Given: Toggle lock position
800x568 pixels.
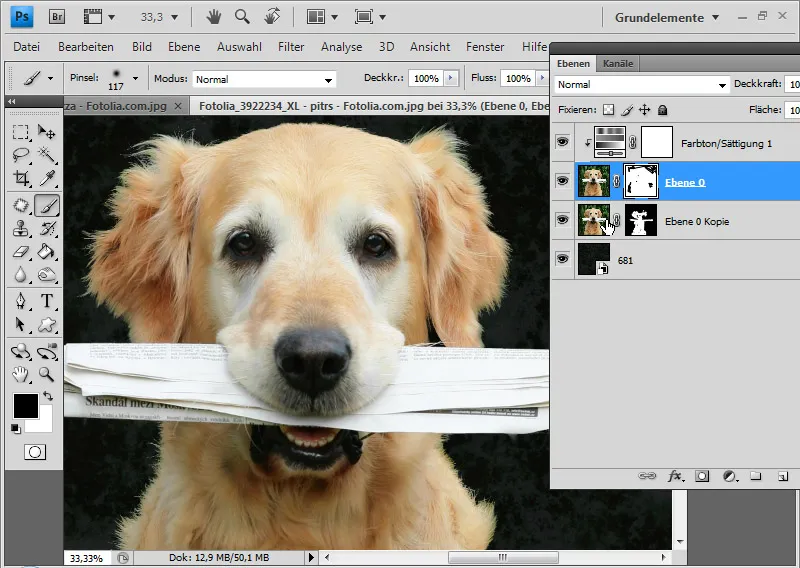Looking at the screenshot, I should (644, 110).
